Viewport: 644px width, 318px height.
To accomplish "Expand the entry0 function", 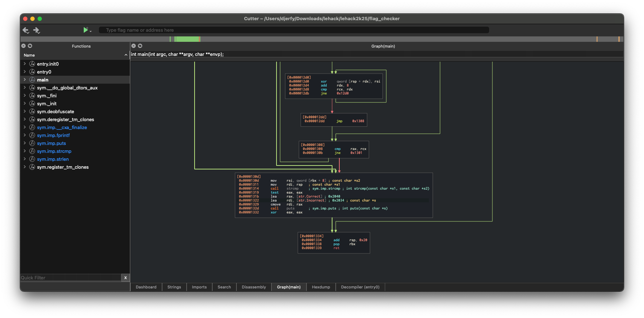I will [25, 72].
